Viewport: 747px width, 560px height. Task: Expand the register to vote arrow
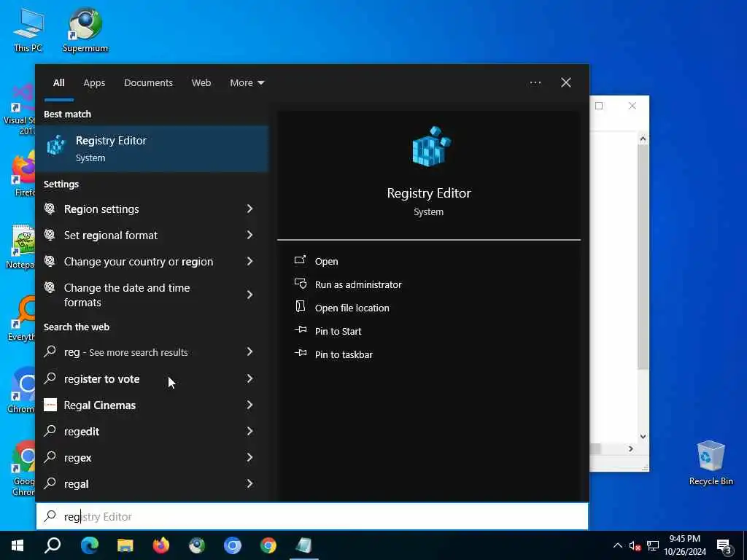tap(249, 378)
